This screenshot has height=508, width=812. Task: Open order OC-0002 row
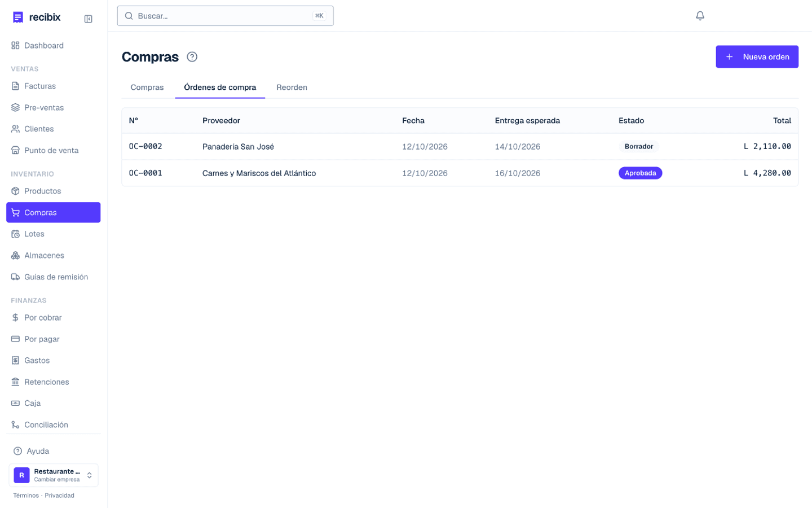[460, 147]
